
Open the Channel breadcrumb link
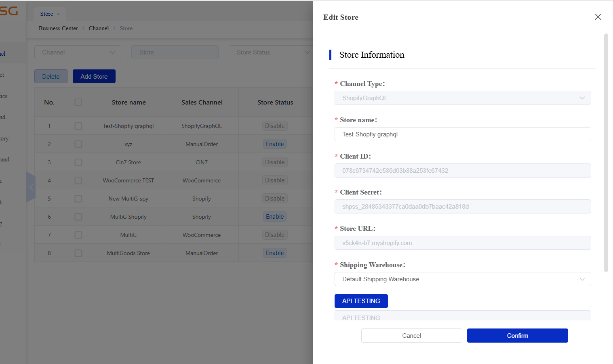coord(99,29)
